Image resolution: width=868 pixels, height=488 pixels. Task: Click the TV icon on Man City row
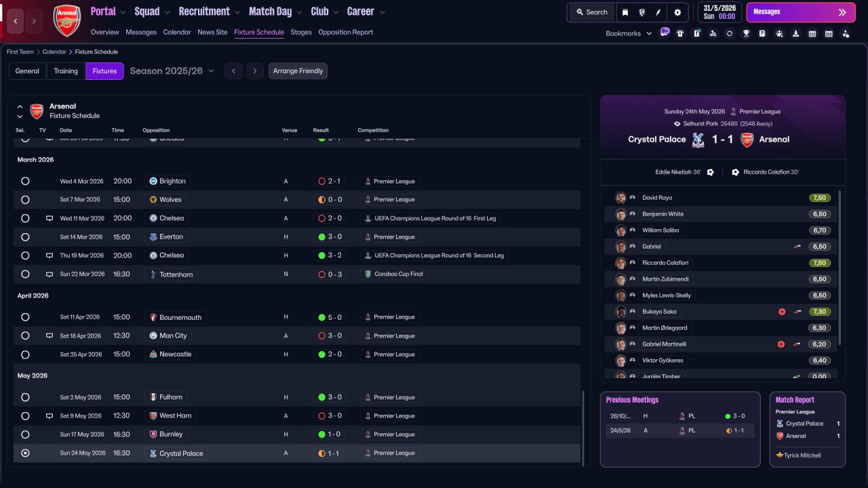point(50,335)
